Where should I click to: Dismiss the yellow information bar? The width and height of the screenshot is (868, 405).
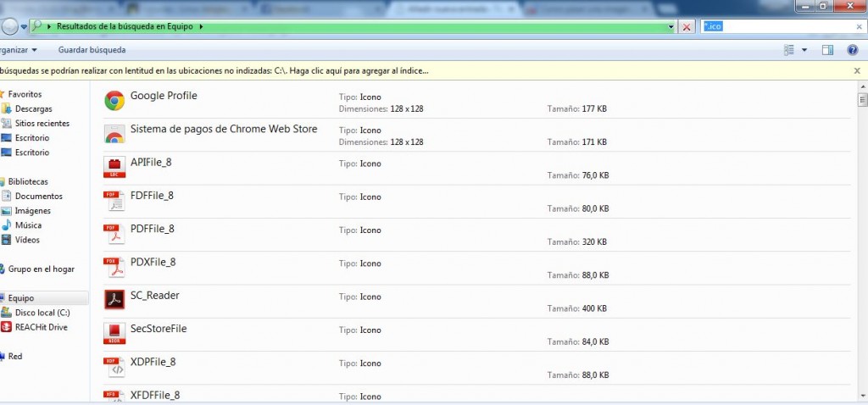pos(857,71)
